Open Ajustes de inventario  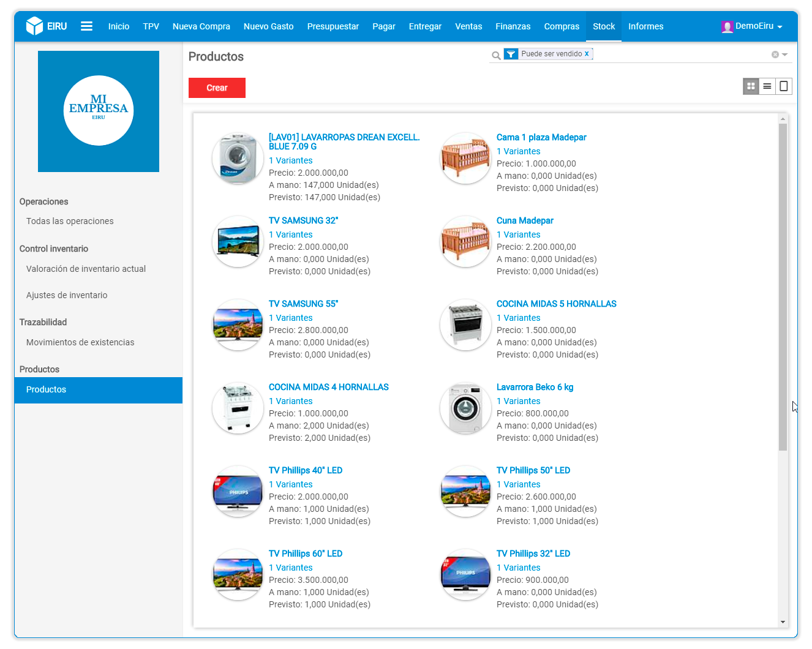(x=67, y=295)
